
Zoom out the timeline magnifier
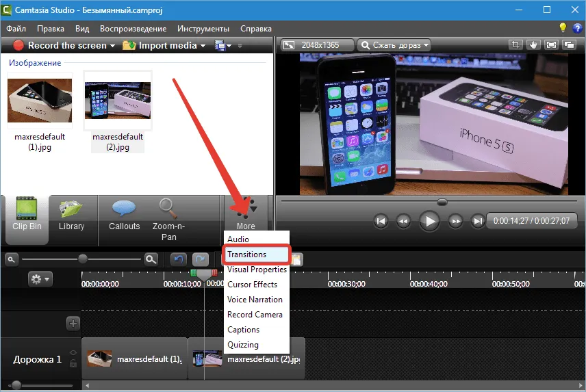11,259
